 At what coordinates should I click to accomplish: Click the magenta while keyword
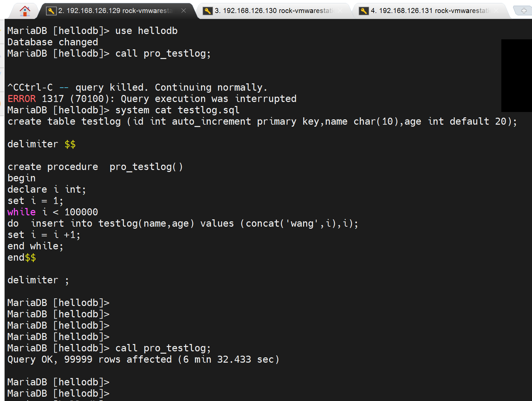point(21,212)
